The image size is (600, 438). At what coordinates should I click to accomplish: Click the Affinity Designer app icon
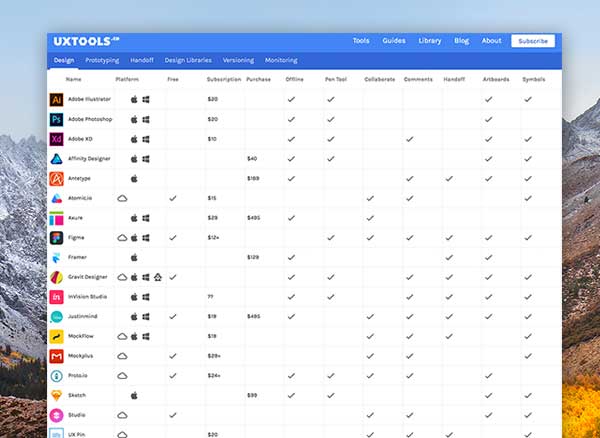[x=56, y=159]
